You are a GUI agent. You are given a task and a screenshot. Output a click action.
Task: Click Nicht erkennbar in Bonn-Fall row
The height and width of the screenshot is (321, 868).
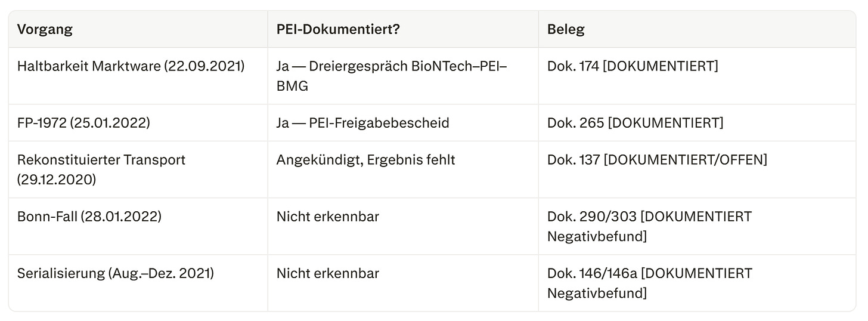327,217
